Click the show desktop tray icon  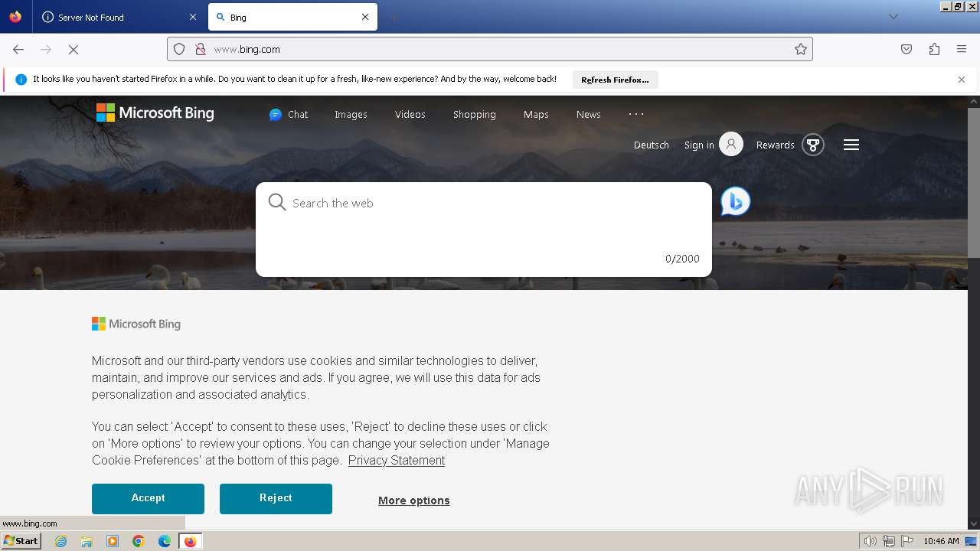point(971,541)
